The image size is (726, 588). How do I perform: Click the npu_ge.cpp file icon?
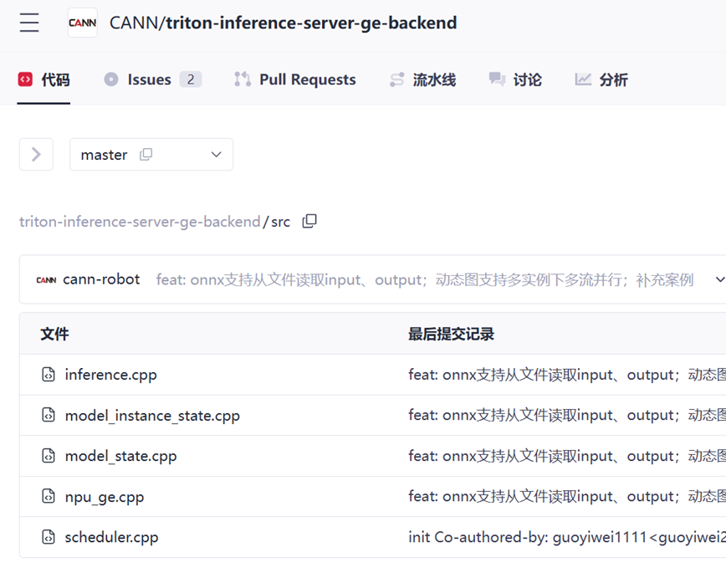[49, 497]
